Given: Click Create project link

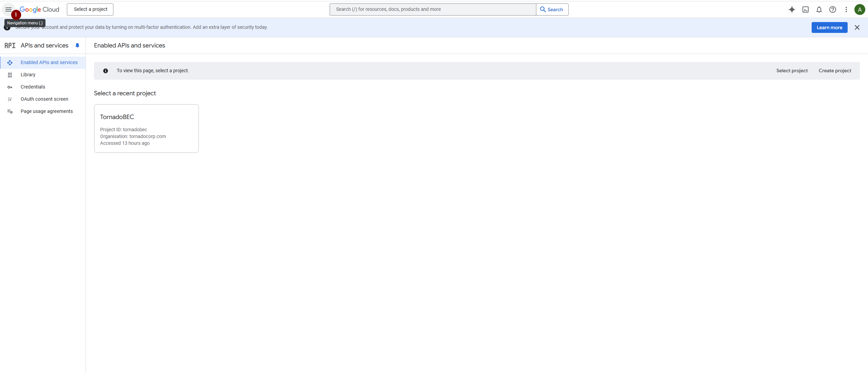Looking at the screenshot, I should pyautogui.click(x=834, y=71).
